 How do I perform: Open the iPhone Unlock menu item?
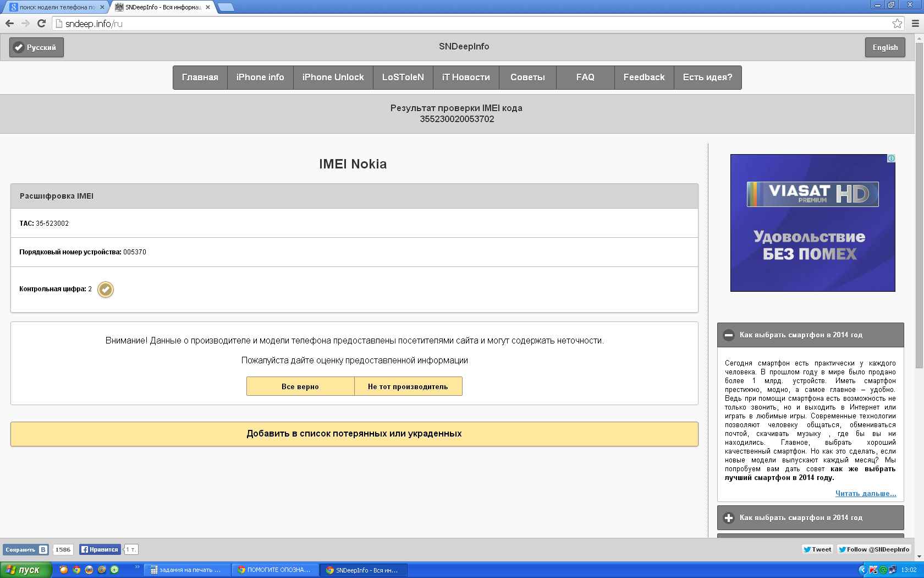coord(333,77)
